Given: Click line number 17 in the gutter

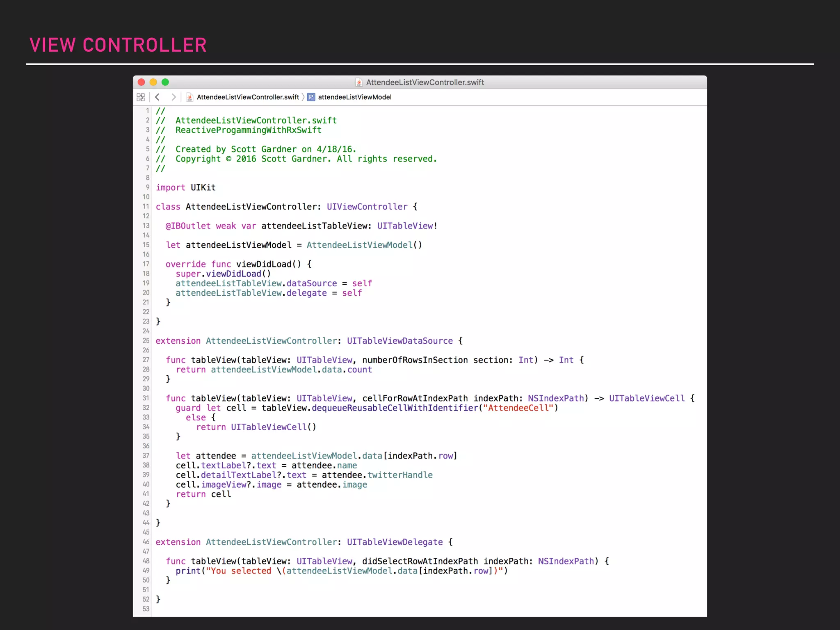Looking at the screenshot, I should pyautogui.click(x=146, y=264).
